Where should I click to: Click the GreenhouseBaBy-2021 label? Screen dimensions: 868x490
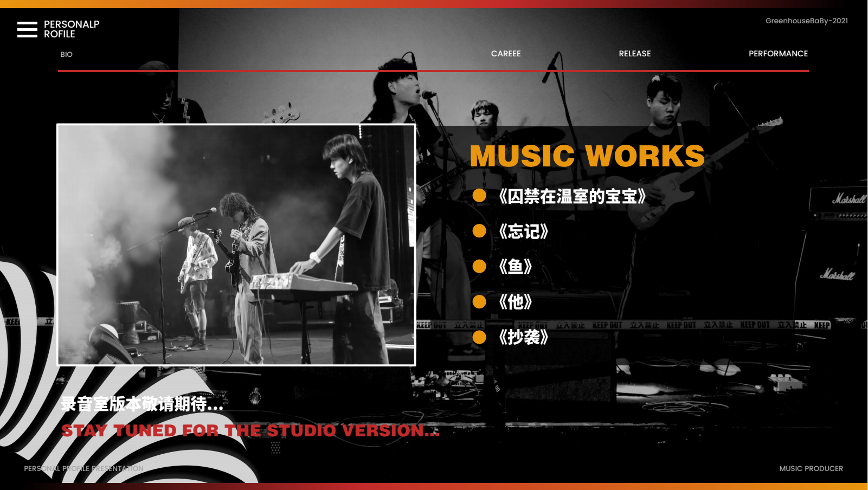806,21
